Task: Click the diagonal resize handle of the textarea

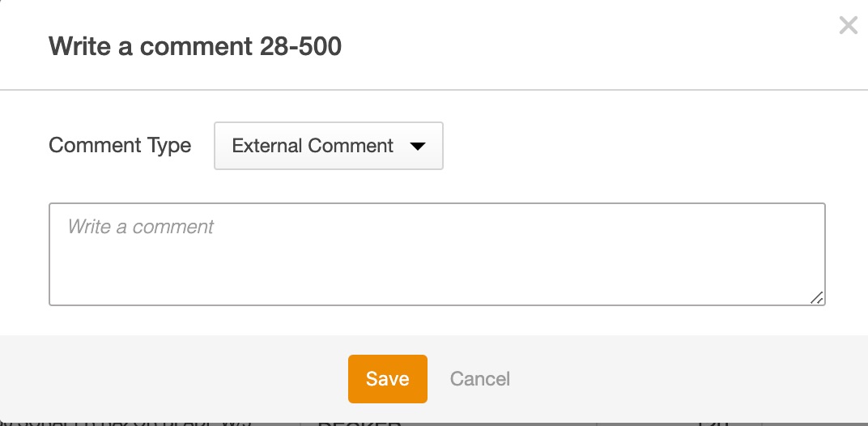Action: [817, 297]
